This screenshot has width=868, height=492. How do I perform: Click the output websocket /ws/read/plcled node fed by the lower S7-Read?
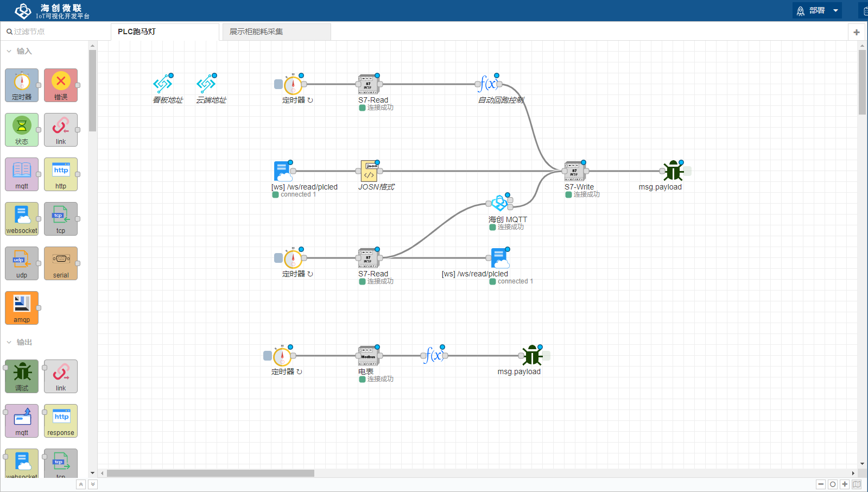point(499,258)
